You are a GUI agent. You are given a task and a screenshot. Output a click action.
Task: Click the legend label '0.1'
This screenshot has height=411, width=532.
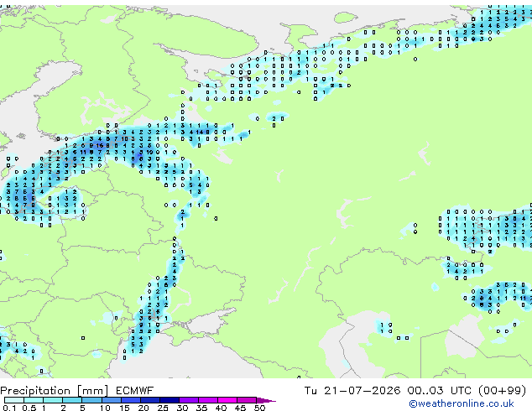[x=9, y=408]
